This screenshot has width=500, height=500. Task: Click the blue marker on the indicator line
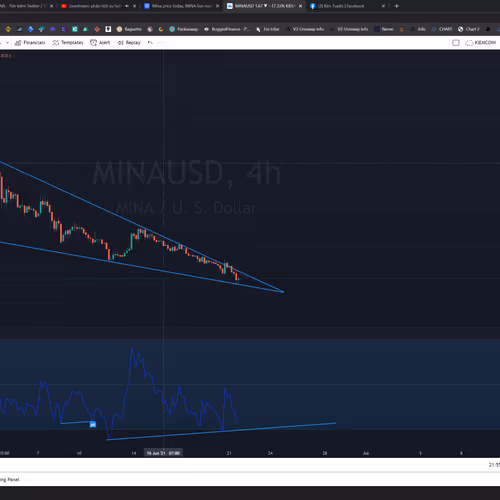click(93, 424)
